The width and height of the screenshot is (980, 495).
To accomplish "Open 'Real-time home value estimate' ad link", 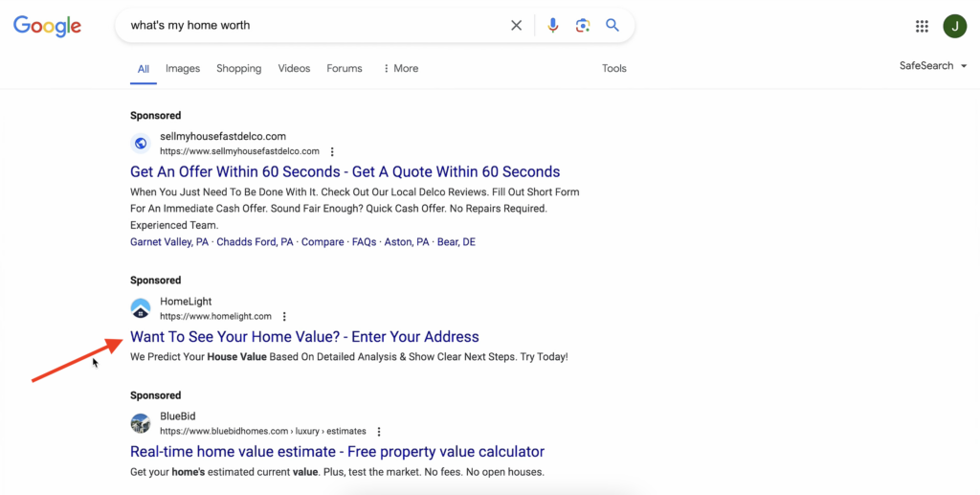I will (337, 451).
